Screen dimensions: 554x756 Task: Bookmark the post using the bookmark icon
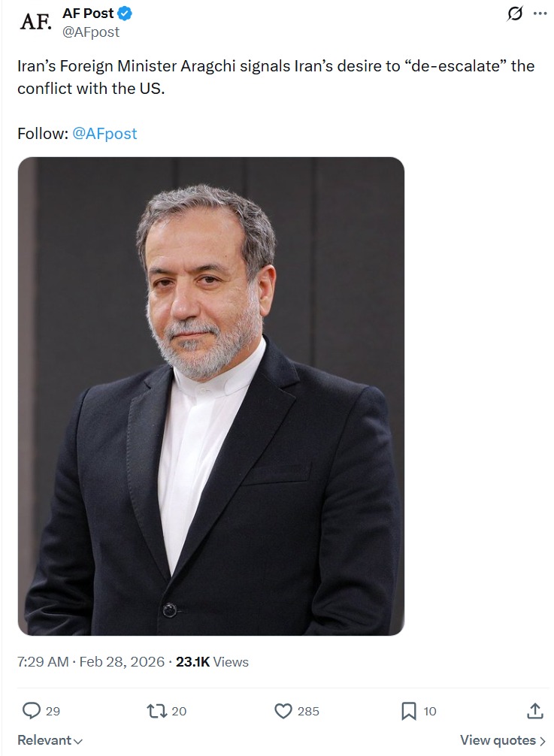click(x=408, y=711)
